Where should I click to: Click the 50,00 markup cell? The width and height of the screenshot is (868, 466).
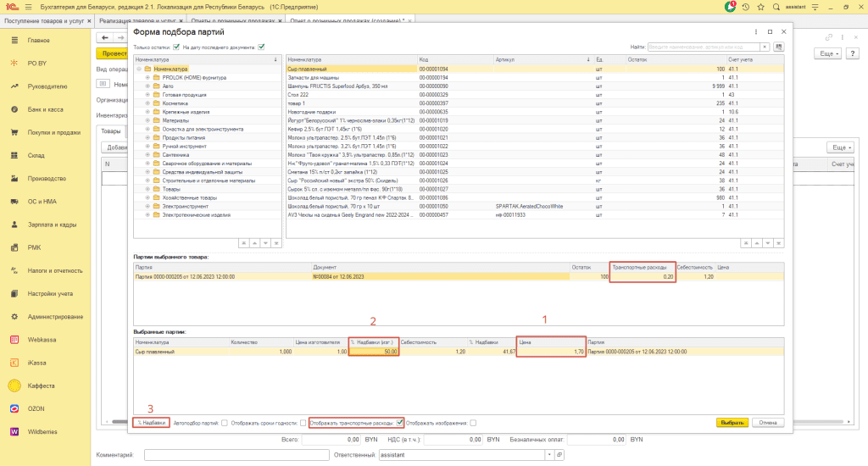(x=374, y=352)
